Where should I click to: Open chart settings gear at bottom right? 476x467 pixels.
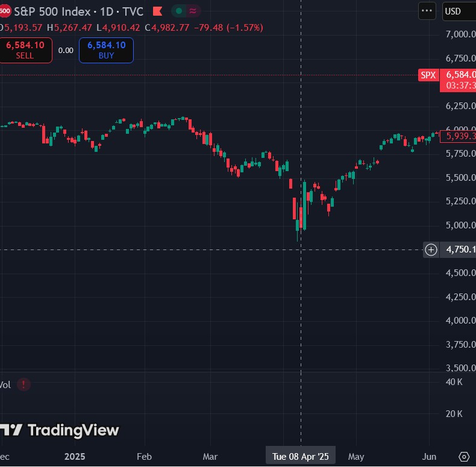(x=464, y=457)
